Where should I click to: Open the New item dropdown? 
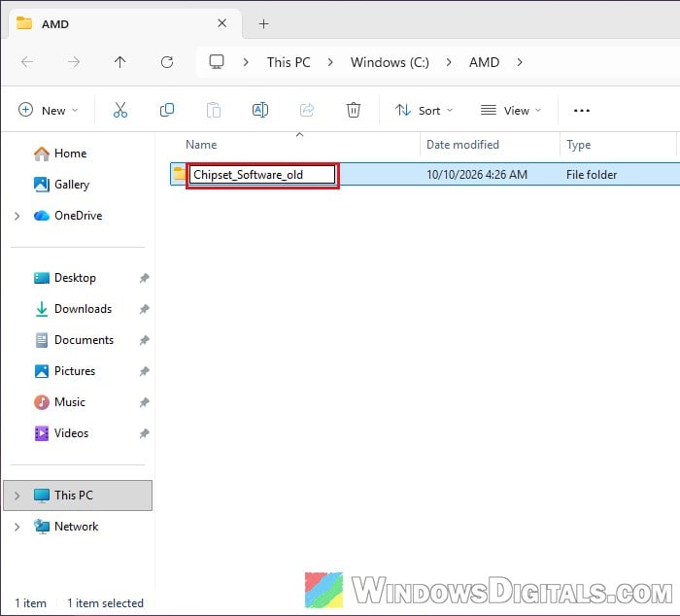pos(49,110)
